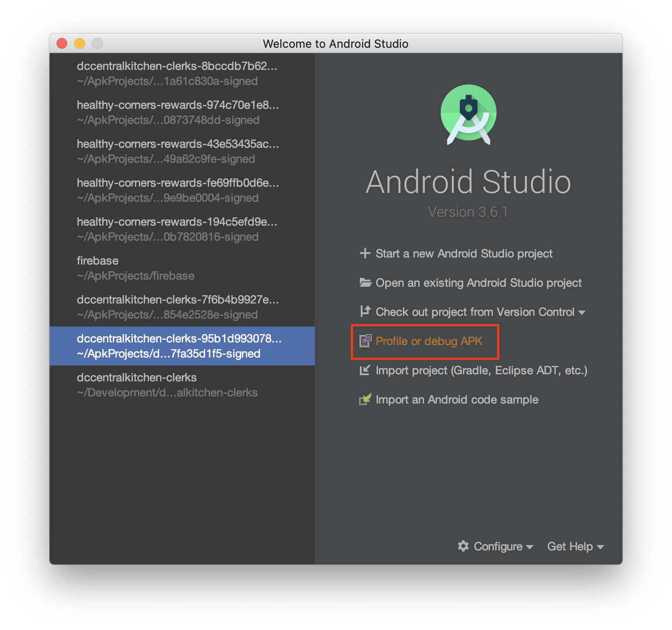Open highlighted project dccentralkitchen-clerks-95b1d993078

pyautogui.click(x=182, y=346)
